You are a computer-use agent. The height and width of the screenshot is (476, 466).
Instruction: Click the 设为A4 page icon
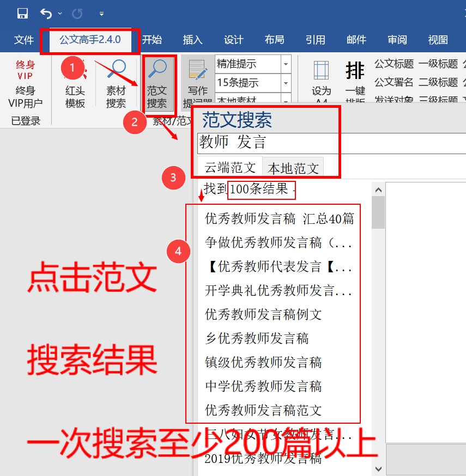coord(321,70)
